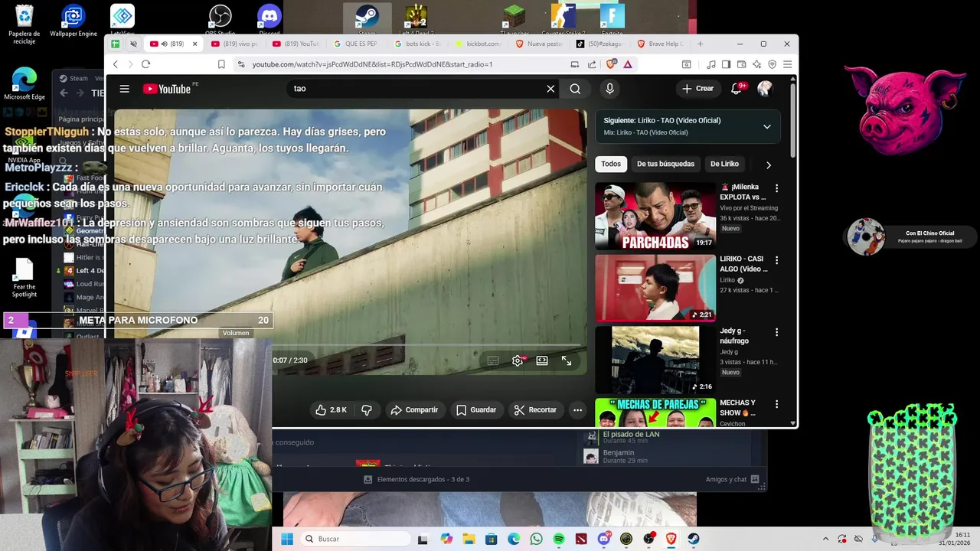The image size is (980, 551).
Task: Switch the player to theater mode
Action: point(542,360)
